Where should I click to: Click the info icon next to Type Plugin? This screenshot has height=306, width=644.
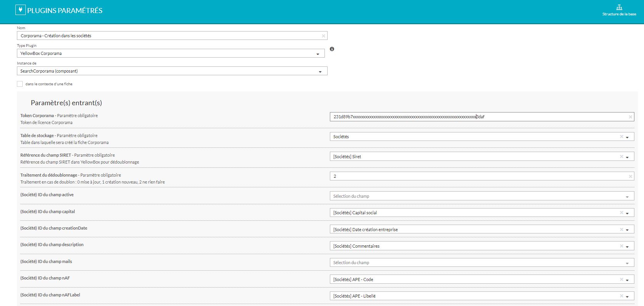(332, 49)
